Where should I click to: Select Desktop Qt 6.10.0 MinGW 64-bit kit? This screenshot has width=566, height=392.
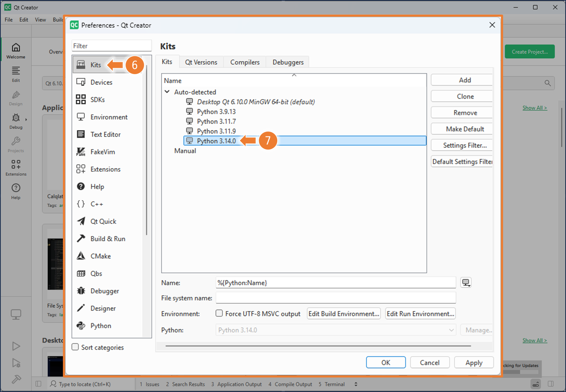(256, 102)
